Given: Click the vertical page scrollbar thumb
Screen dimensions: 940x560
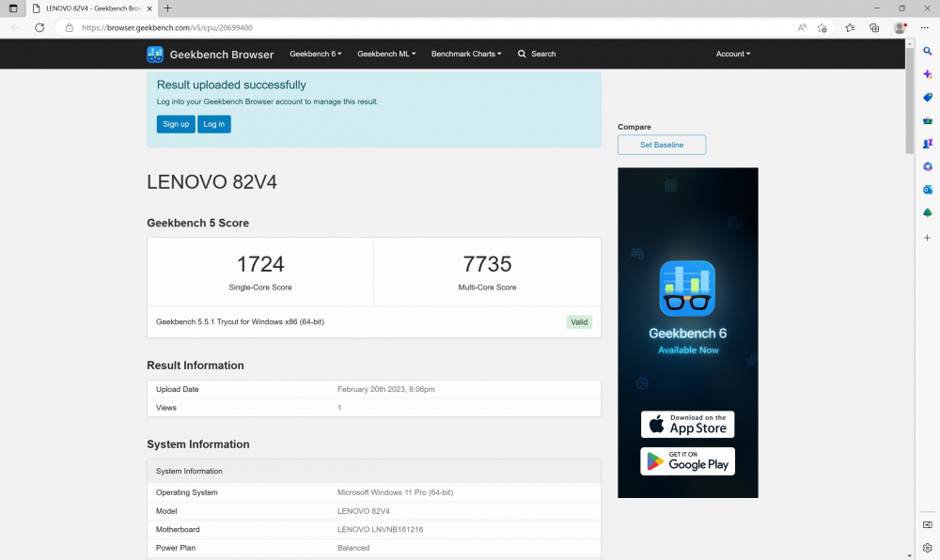Looking at the screenshot, I should [x=909, y=101].
